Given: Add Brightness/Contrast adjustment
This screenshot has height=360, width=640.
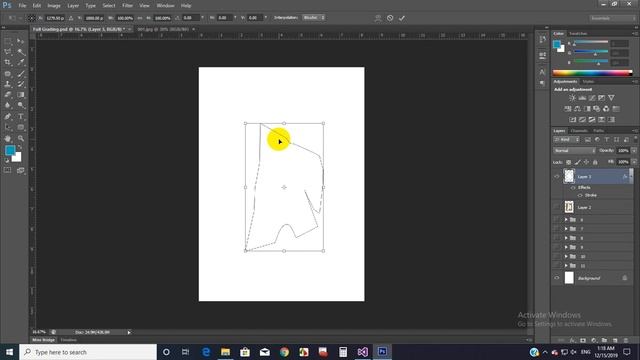Looking at the screenshot, I should tap(572, 98).
